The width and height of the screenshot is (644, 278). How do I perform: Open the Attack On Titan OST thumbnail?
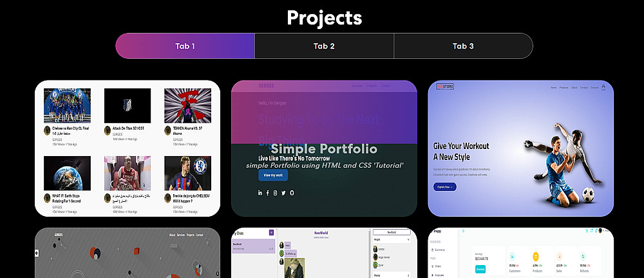click(x=128, y=106)
